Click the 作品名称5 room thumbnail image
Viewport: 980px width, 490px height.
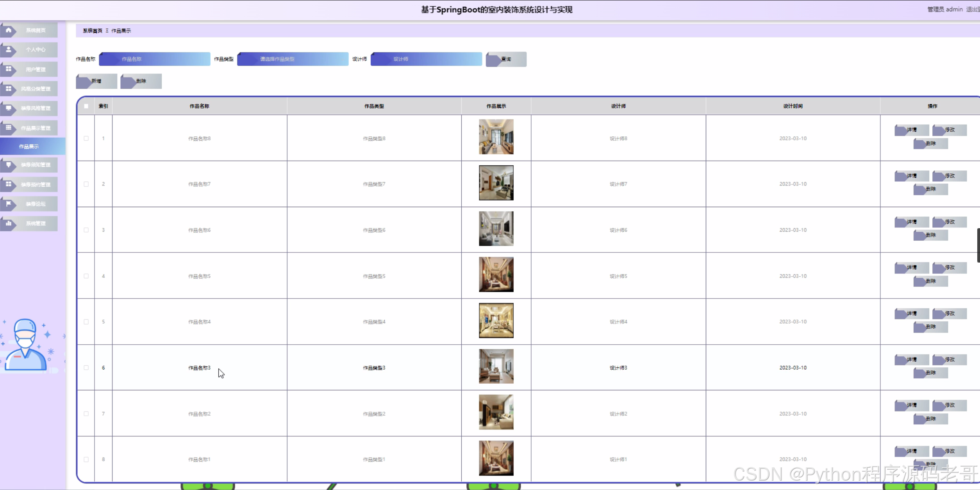tap(496, 274)
